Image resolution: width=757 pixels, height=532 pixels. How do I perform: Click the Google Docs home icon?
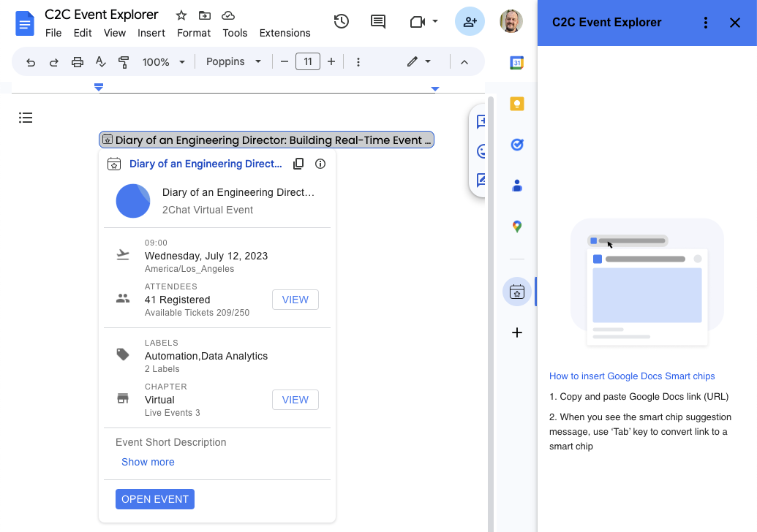coord(25,23)
